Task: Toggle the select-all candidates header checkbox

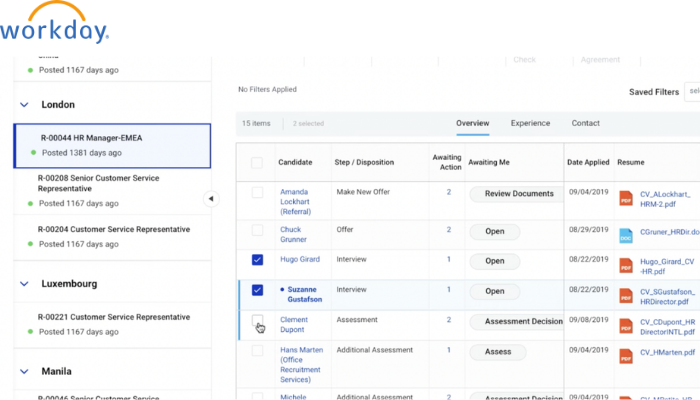Action: [x=257, y=162]
